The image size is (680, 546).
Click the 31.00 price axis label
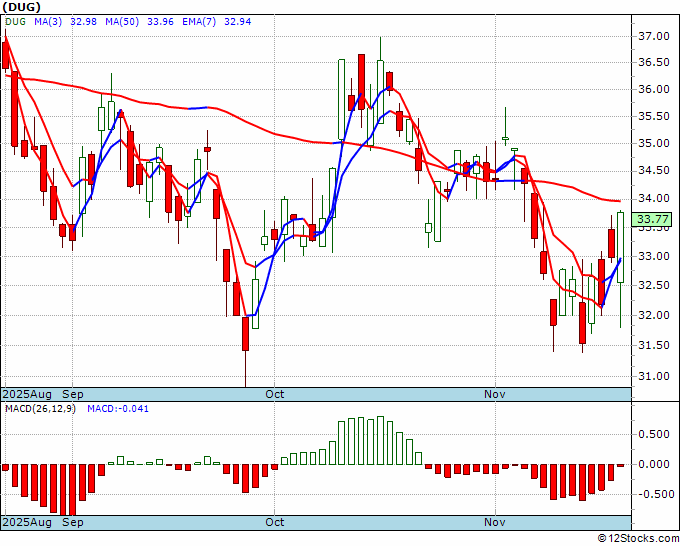tap(654, 376)
